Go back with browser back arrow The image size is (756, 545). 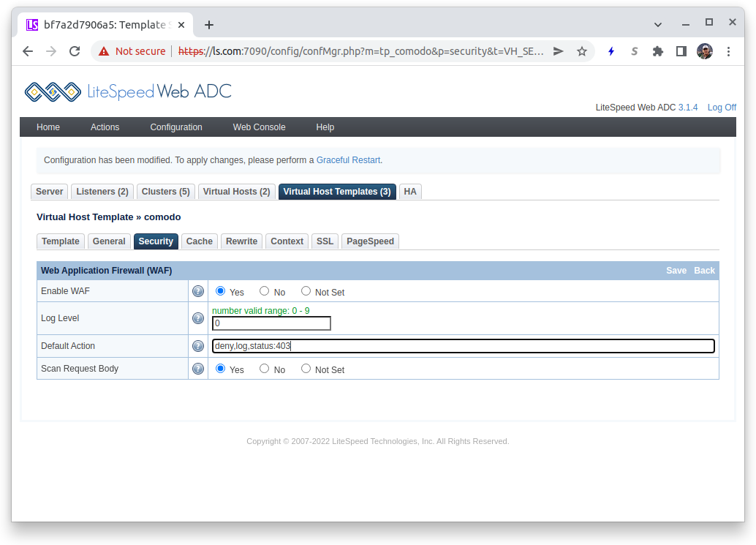tap(28, 51)
